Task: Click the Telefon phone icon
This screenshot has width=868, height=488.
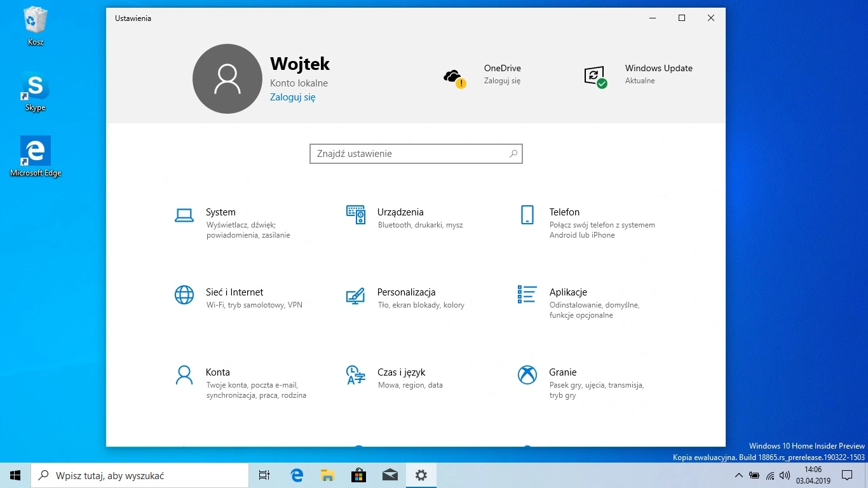Action: pyautogui.click(x=527, y=215)
